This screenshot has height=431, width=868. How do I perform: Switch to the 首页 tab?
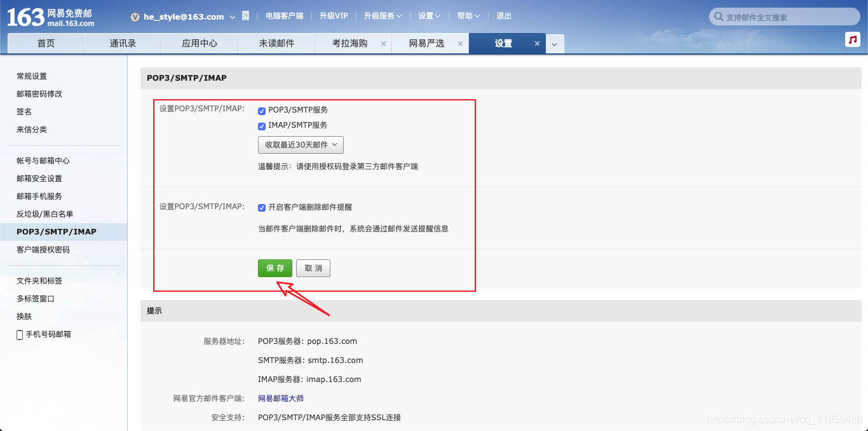[x=45, y=43]
